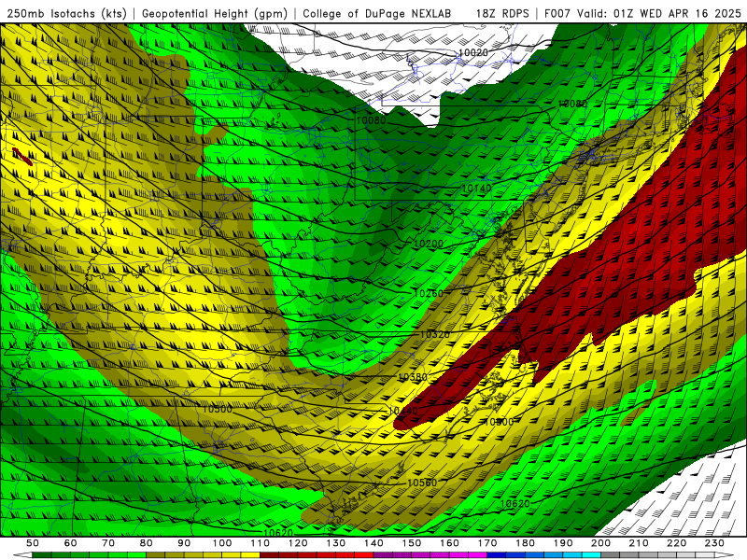Click the '18Z RDPS' model run label
Image resolution: width=747 pixels, height=560 pixels.
(502, 14)
